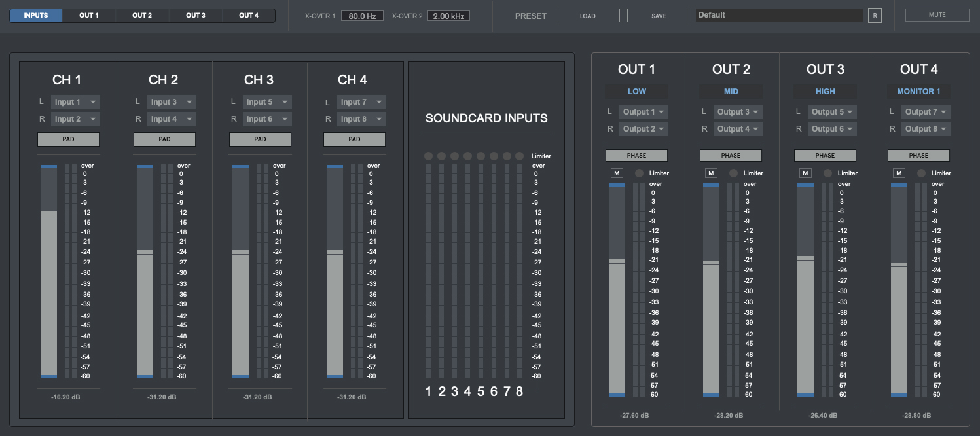Open OUT 2 left Output 3 dropdown

point(738,112)
